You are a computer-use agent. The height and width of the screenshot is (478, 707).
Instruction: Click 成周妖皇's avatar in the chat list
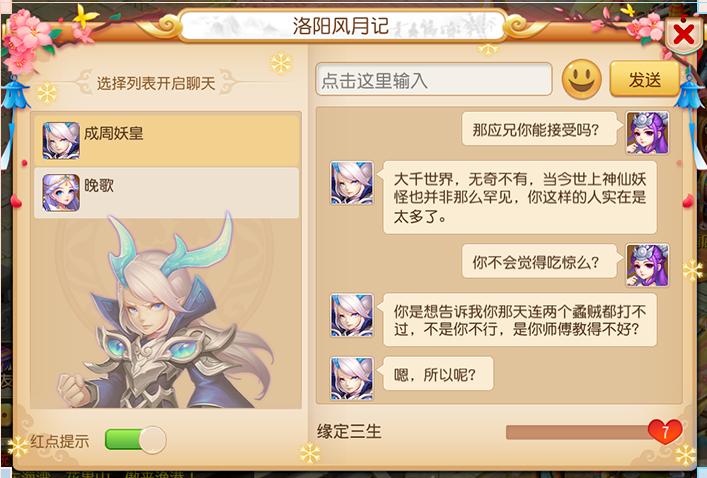click(61, 140)
